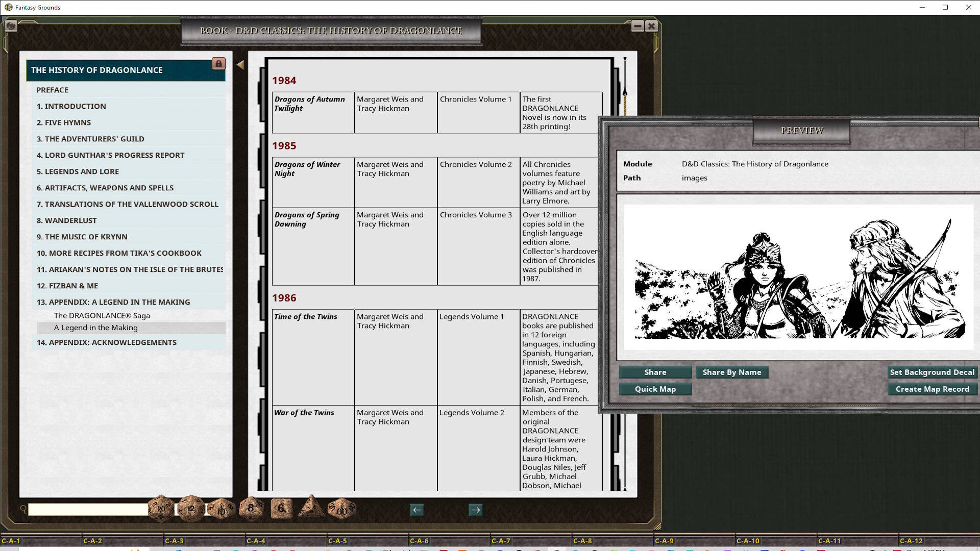Select hotkey slot C-A-3
Image resolution: width=980 pixels, height=551 pixels.
204,541
